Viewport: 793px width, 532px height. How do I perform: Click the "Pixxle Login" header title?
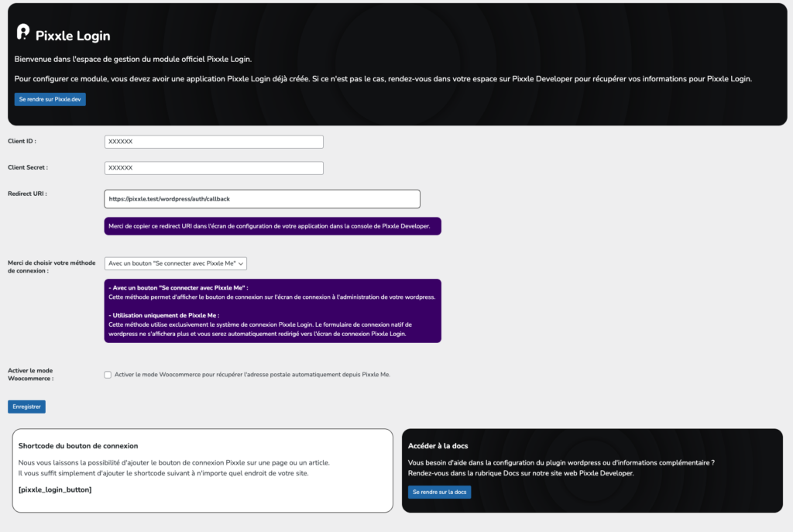[x=73, y=36]
